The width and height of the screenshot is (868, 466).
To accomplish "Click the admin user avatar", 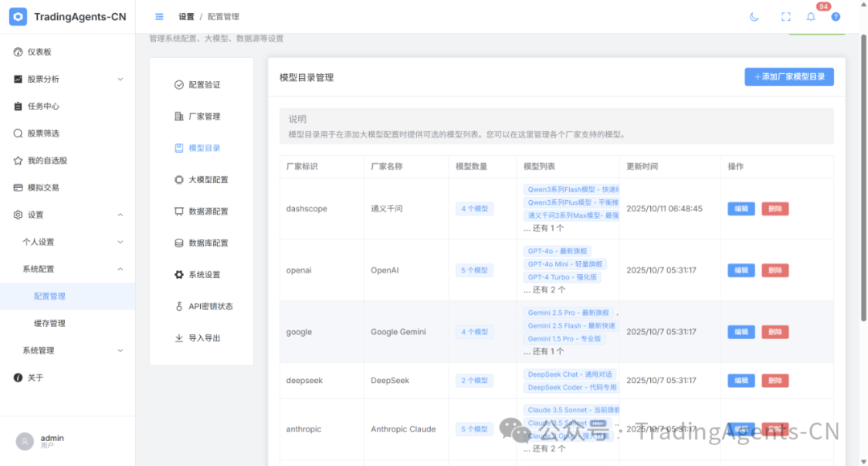I will [x=25, y=441].
